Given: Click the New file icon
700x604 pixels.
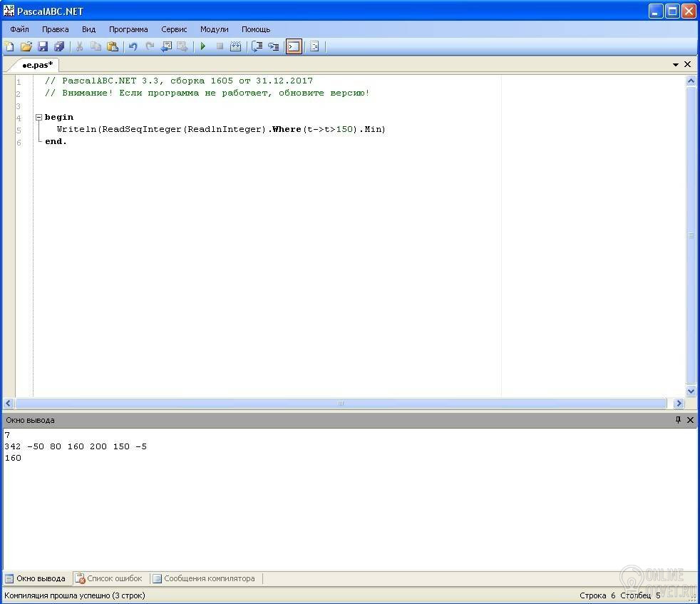Looking at the screenshot, I should [x=9, y=46].
